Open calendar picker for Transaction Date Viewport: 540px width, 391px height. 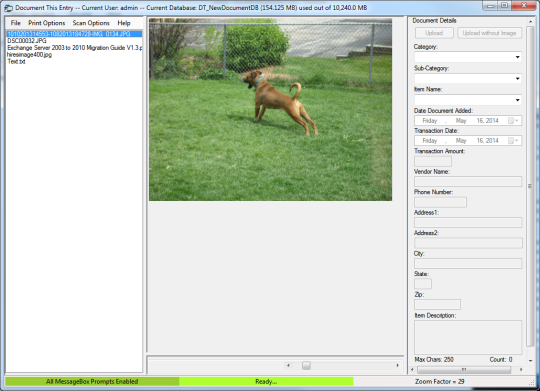513,141
